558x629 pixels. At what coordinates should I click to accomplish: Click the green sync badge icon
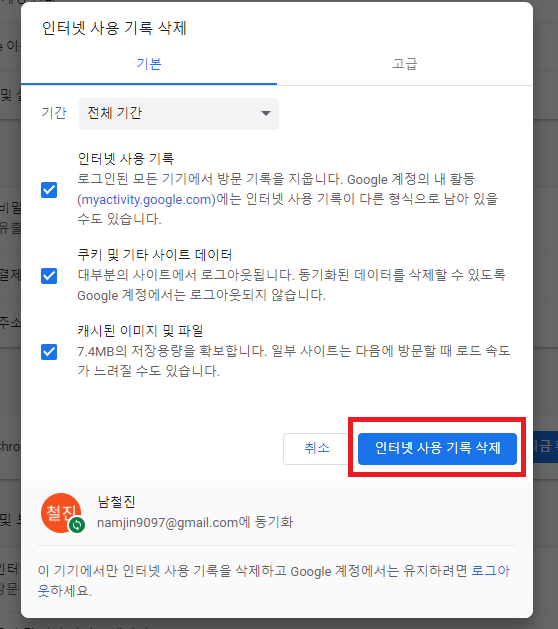(77, 525)
